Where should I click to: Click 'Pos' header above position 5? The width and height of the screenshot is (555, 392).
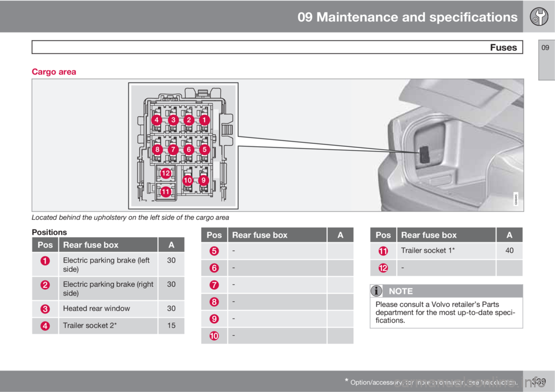[x=214, y=235]
